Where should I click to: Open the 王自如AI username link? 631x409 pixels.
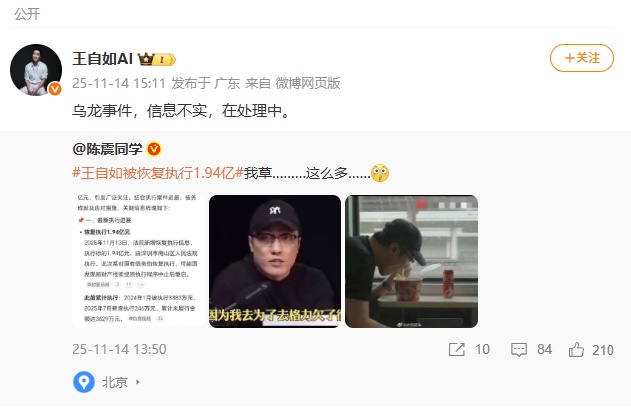click(x=103, y=59)
